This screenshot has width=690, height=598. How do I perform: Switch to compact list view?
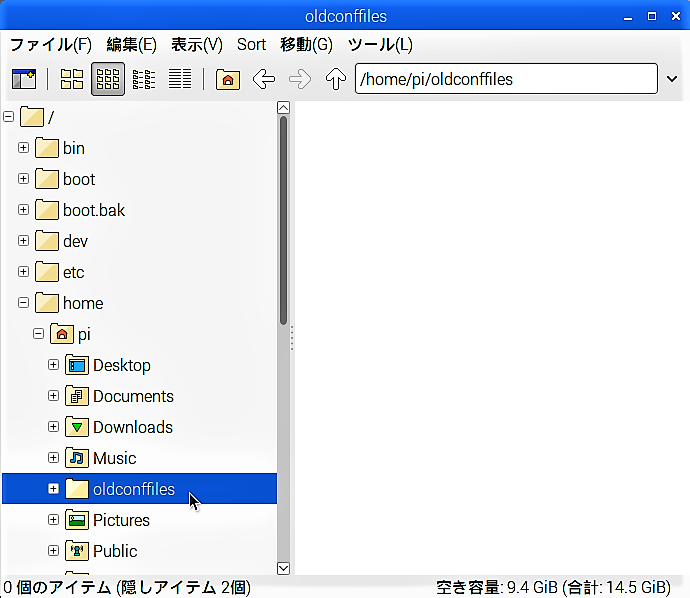[144, 79]
